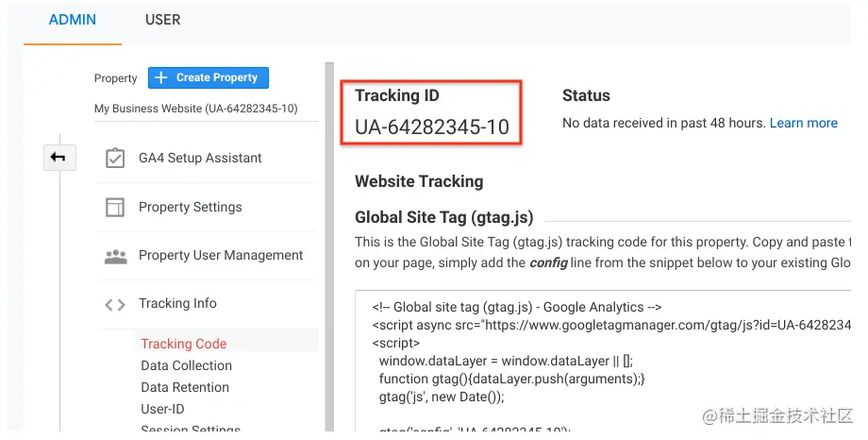The width and height of the screenshot is (868, 440).
Task: Click the vertical scrollbar beside the property menu
Action: (329, 246)
